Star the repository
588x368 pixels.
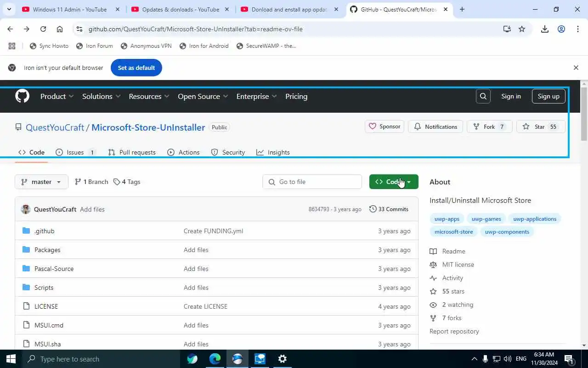[x=540, y=126]
